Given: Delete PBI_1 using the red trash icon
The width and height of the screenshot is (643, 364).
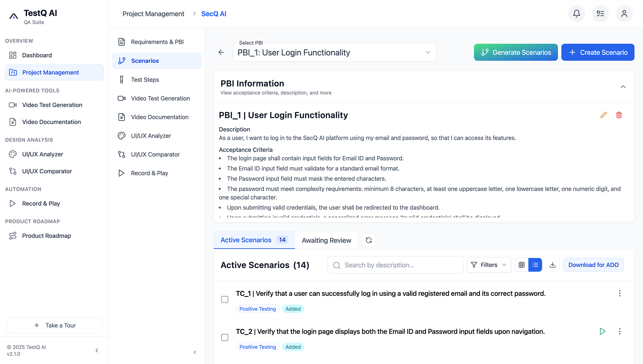Looking at the screenshot, I should pyautogui.click(x=619, y=115).
